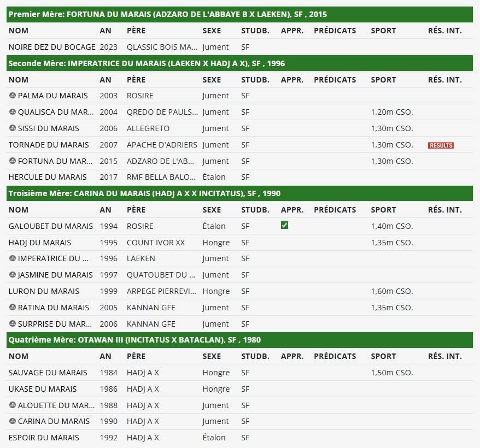Click sire QLASSIC BOIS MA... of Noire Dez
480x448 pixels.
162,47
